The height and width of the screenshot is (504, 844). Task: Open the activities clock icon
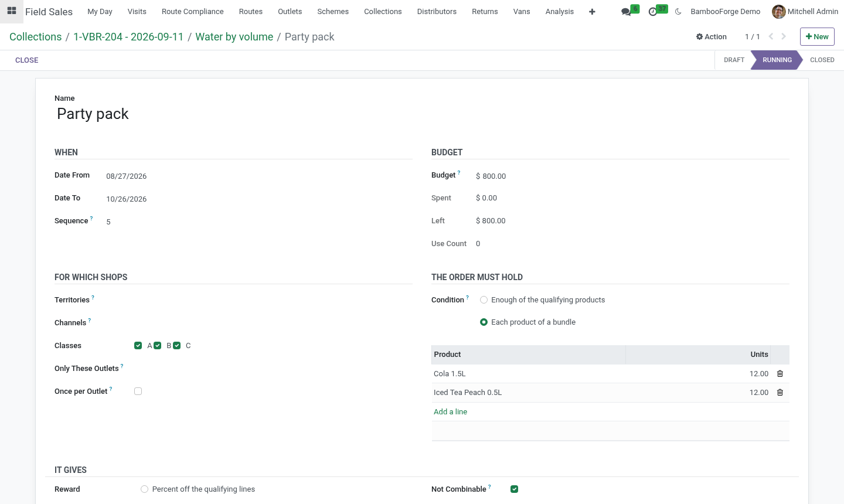(653, 12)
